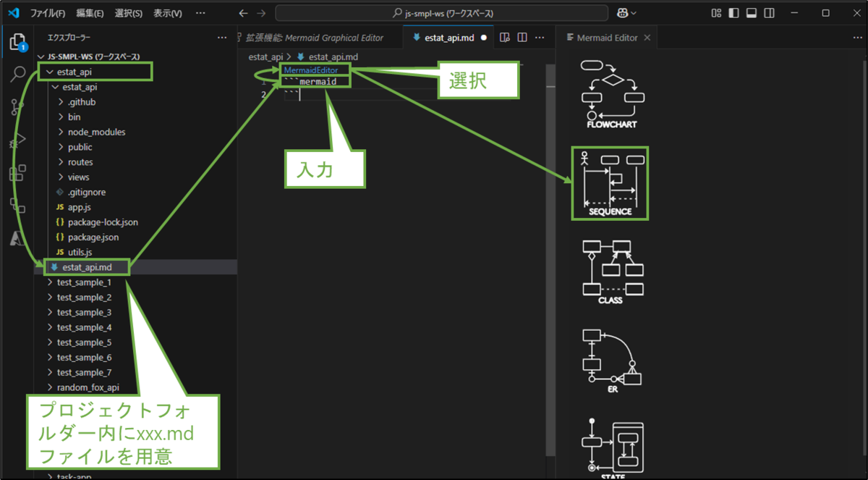
Task: Choose the SEQUENCE diagram type
Action: coord(610,183)
